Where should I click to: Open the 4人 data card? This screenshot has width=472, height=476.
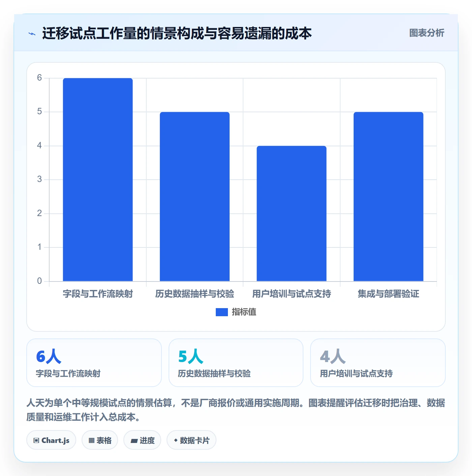pyautogui.click(x=378, y=363)
